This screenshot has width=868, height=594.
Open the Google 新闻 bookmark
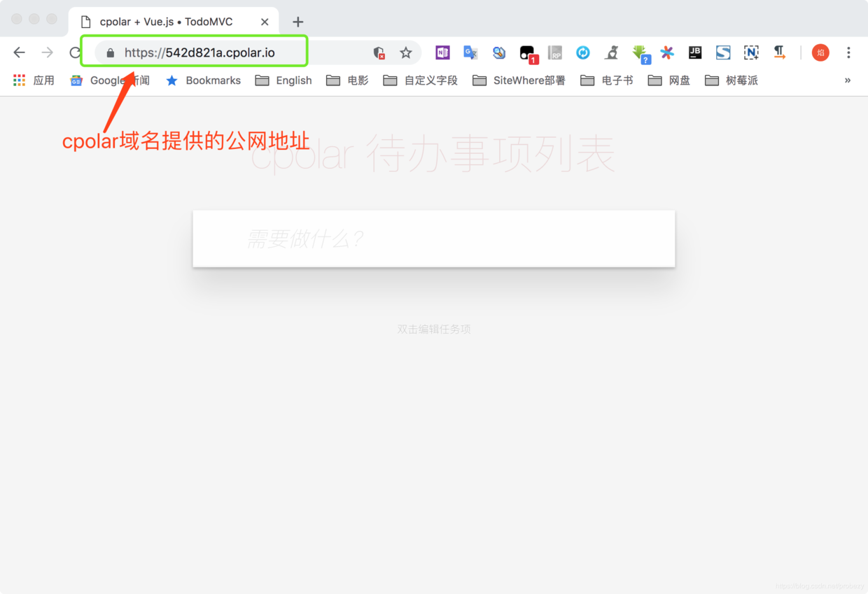(110, 80)
